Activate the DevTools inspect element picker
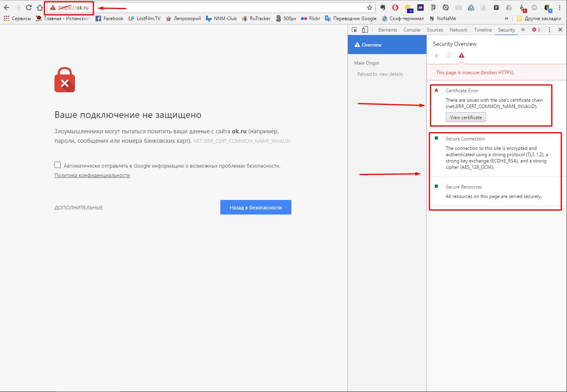The image size is (567, 392). click(355, 30)
